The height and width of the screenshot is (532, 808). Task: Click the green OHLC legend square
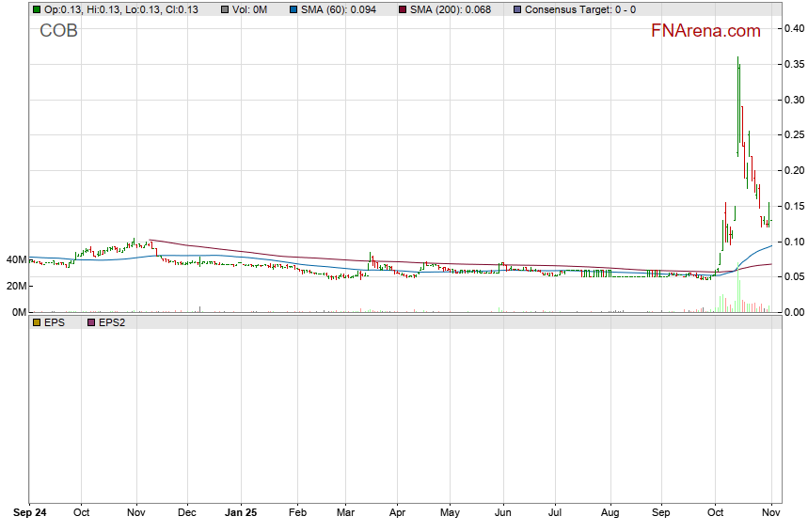37,9
